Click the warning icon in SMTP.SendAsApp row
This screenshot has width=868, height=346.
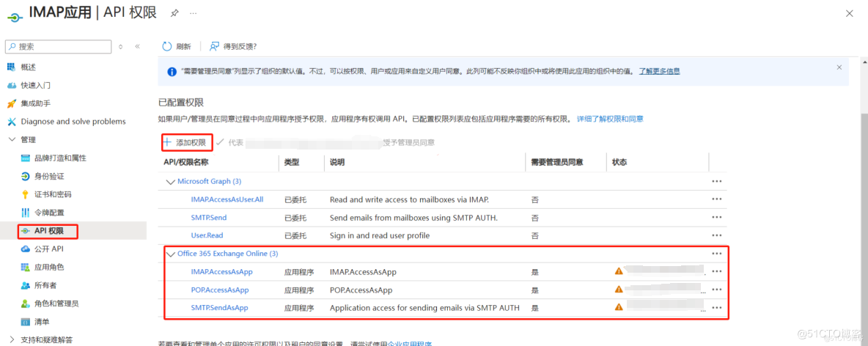618,306
